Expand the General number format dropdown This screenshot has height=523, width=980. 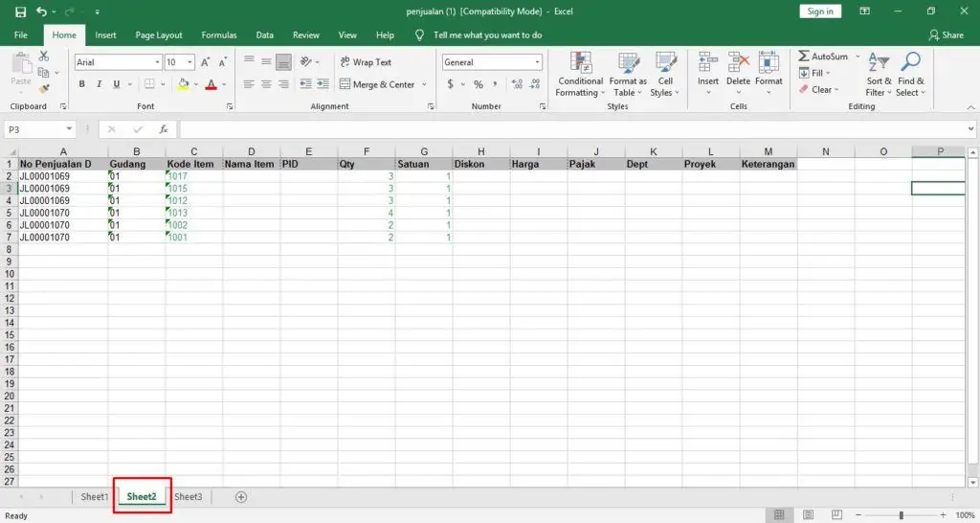pos(537,62)
